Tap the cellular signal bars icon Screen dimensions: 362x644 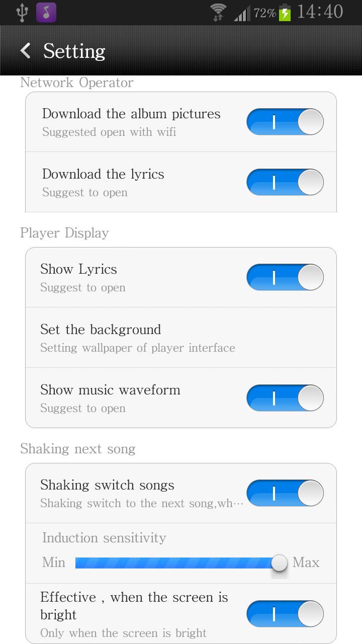pyautogui.click(x=242, y=13)
